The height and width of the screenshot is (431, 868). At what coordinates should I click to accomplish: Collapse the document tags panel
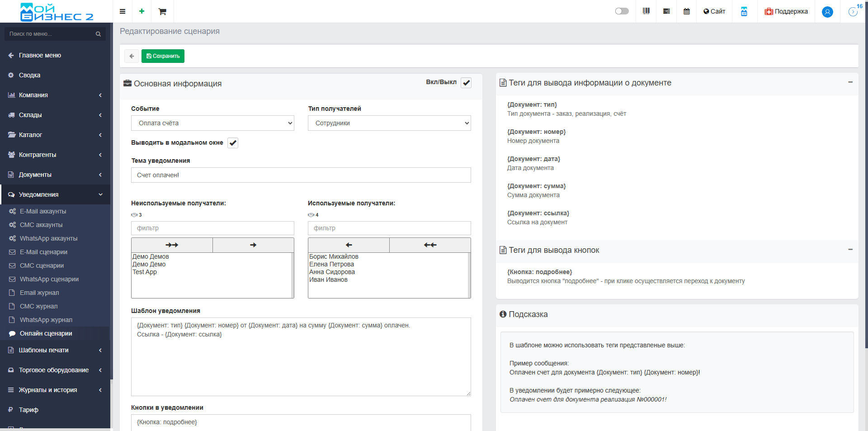pyautogui.click(x=850, y=82)
